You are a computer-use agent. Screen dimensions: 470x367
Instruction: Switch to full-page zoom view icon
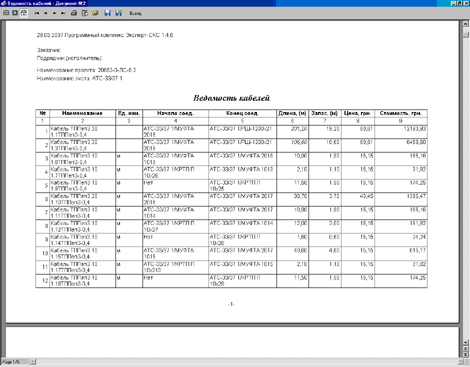coord(15,13)
